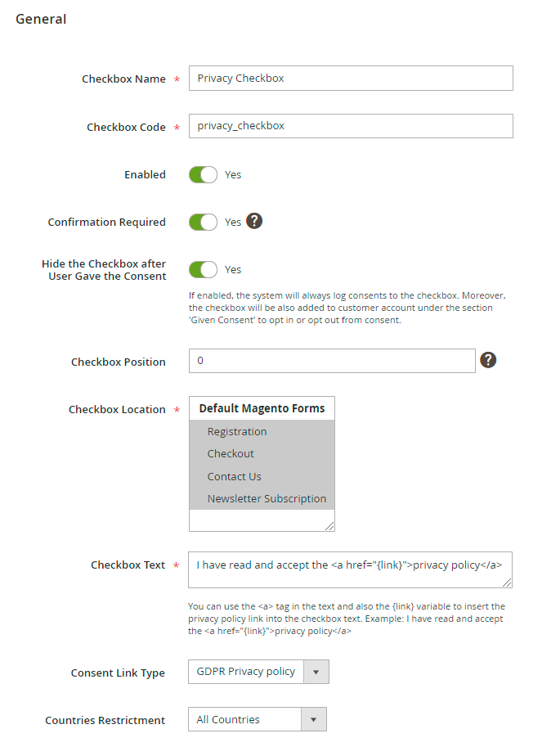Toggle Hide the Checkbox after Consent switch
This screenshot has width=560, height=747.
203,269
